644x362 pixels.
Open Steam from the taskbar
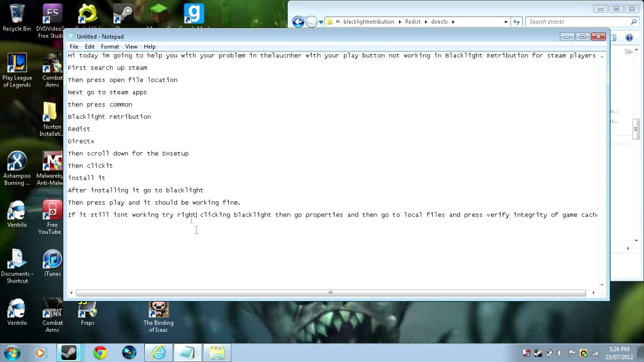(x=69, y=353)
